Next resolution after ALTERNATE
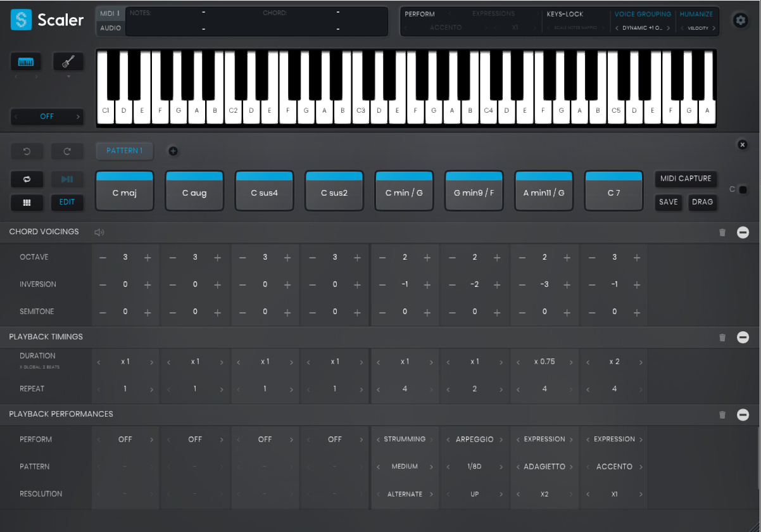 [431, 494]
